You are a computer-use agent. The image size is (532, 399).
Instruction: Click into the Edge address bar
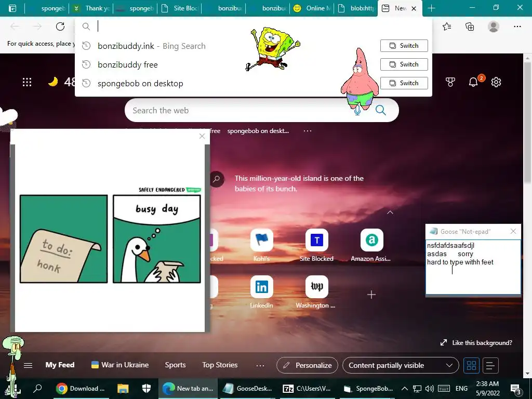[253, 26]
